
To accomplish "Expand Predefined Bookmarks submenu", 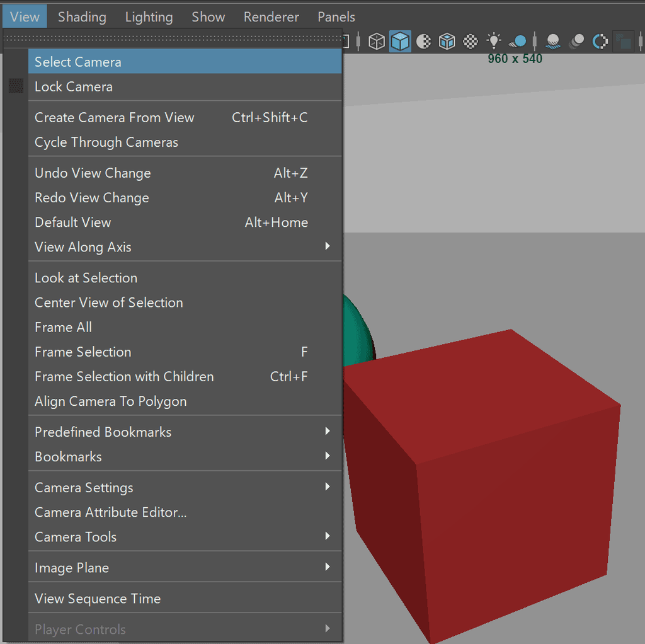I will click(185, 432).
